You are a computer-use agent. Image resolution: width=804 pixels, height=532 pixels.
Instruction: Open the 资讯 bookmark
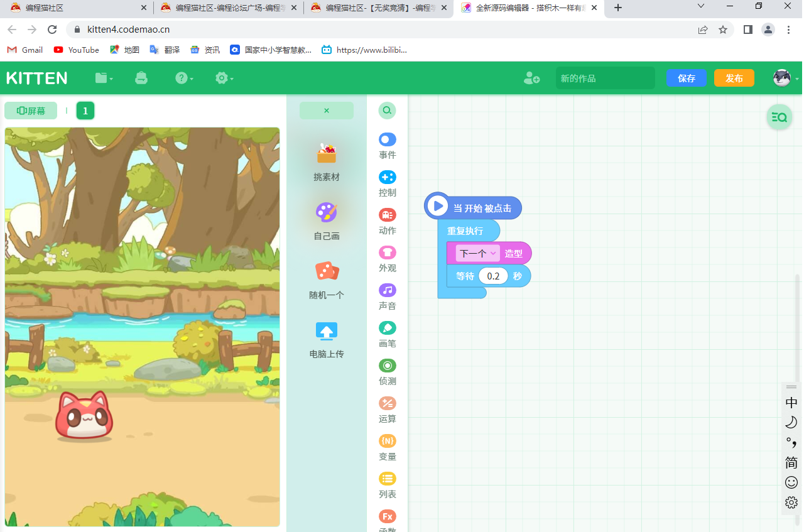(x=205, y=50)
